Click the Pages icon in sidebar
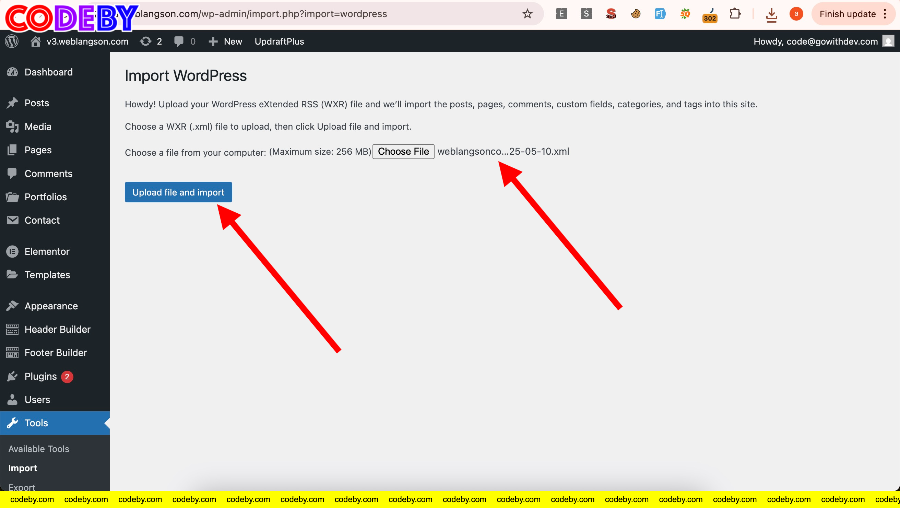 click(12, 150)
